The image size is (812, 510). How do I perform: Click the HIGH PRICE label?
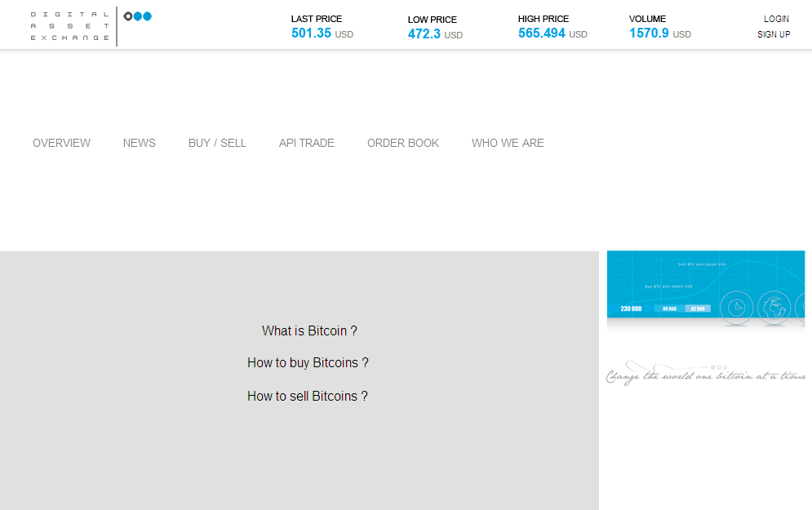[544, 19]
